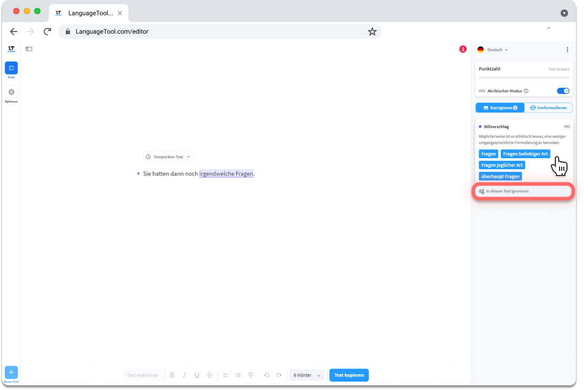Click the Stilvorschlag card title
The height and width of the screenshot is (390, 588).
496,127
